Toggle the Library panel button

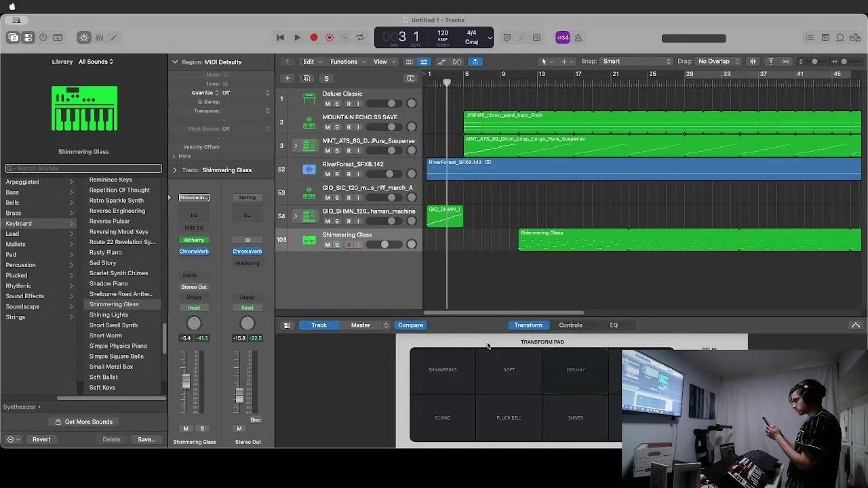[x=14, y=38]
